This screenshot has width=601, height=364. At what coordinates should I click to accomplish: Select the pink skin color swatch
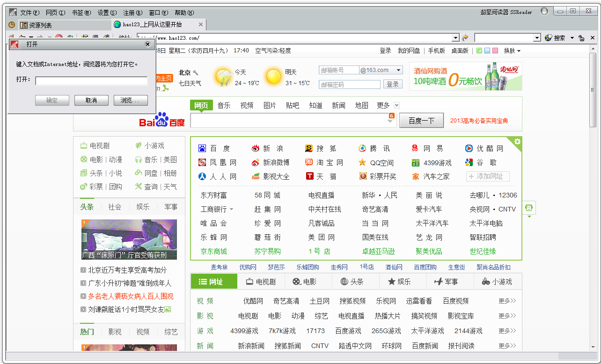(x=495, y=51)
